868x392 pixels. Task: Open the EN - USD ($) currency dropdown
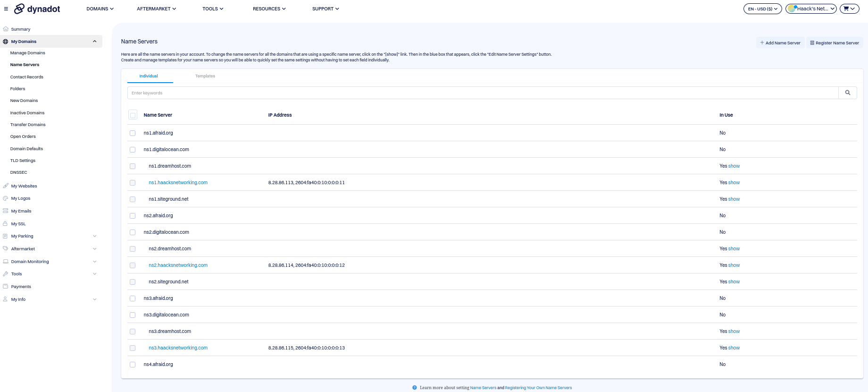pos(762,9)
